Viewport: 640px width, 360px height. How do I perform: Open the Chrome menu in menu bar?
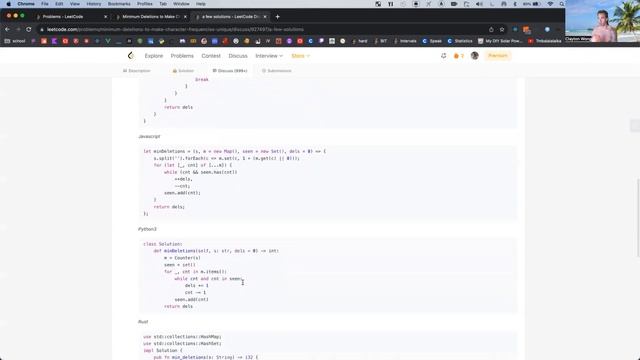[x=26, y=4]
